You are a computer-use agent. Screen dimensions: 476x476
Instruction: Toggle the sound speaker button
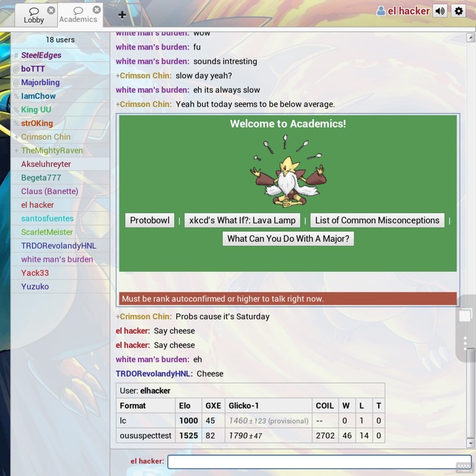[440, 11]
